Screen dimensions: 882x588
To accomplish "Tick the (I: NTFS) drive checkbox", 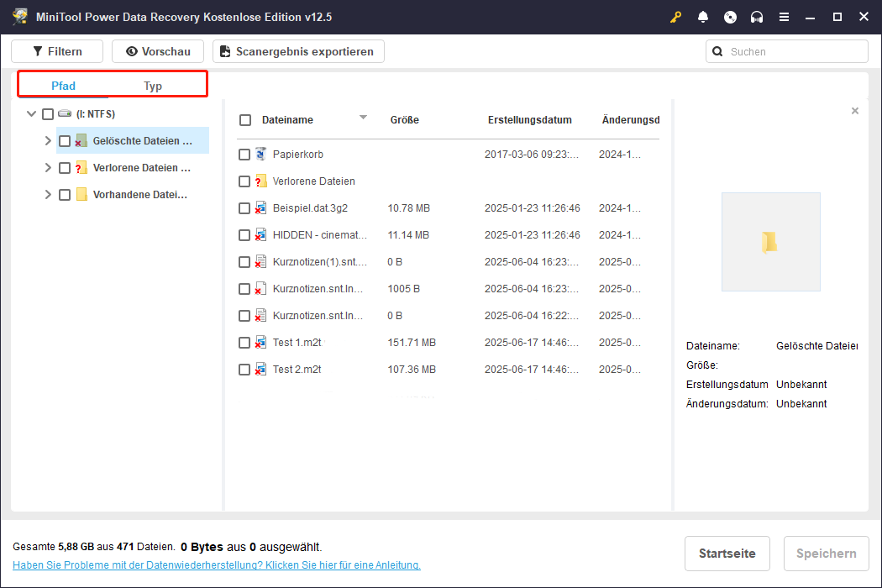I will tap(48, 114).
